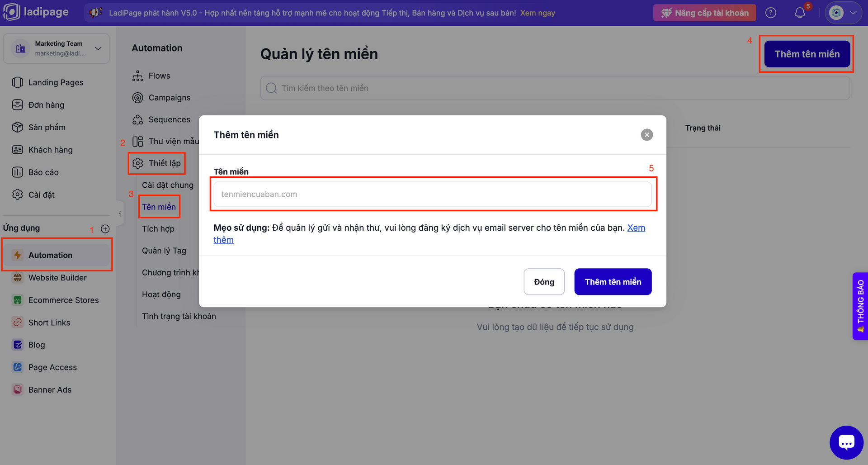Close the Thêm tên miền dialog
868x465 pixels.
pos(647,135)
